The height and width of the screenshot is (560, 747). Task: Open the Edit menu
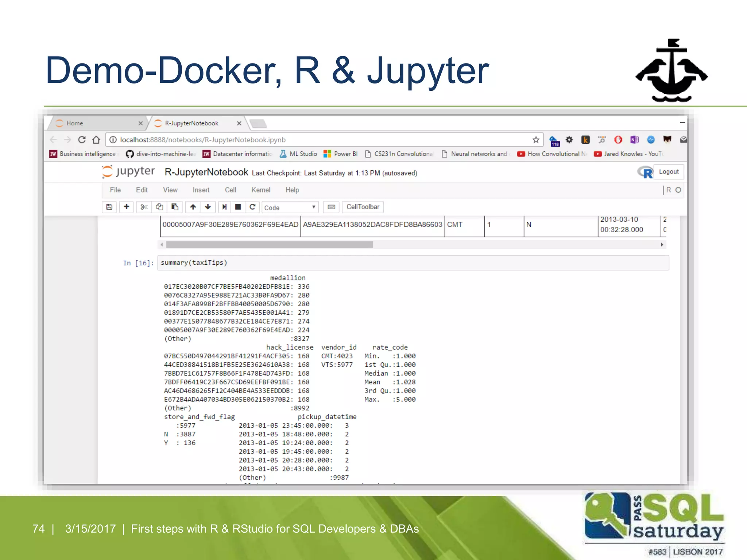[x=142, y=190]
